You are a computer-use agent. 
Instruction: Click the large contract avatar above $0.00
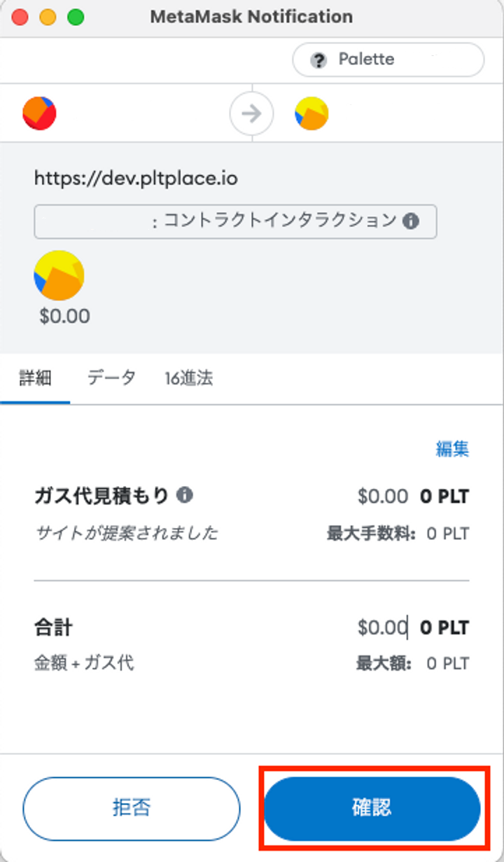59,276
